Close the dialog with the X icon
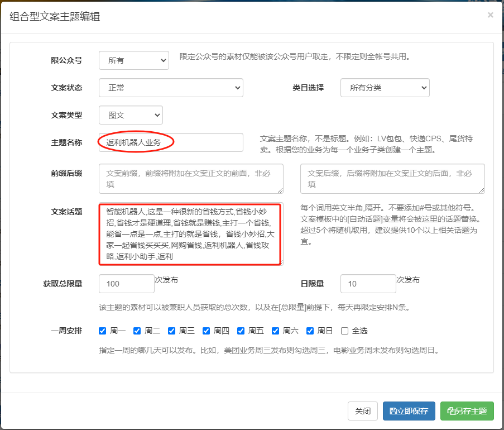 [x=490, y=15]
